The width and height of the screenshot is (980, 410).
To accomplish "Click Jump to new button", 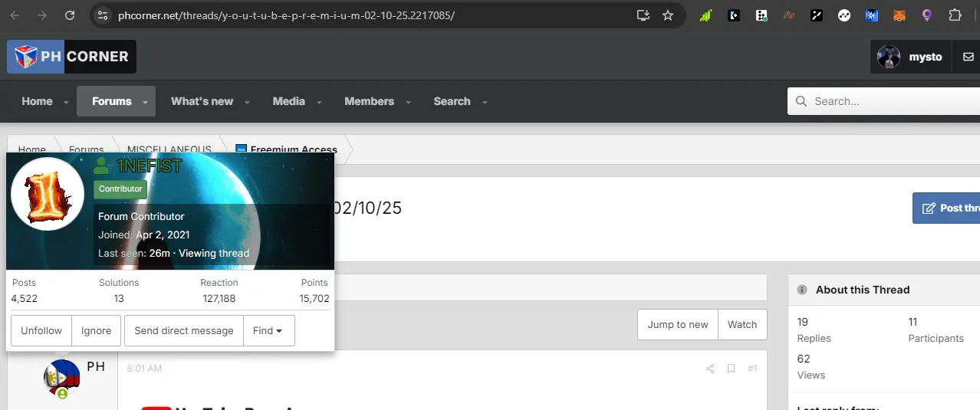I will tap(678, 324).
